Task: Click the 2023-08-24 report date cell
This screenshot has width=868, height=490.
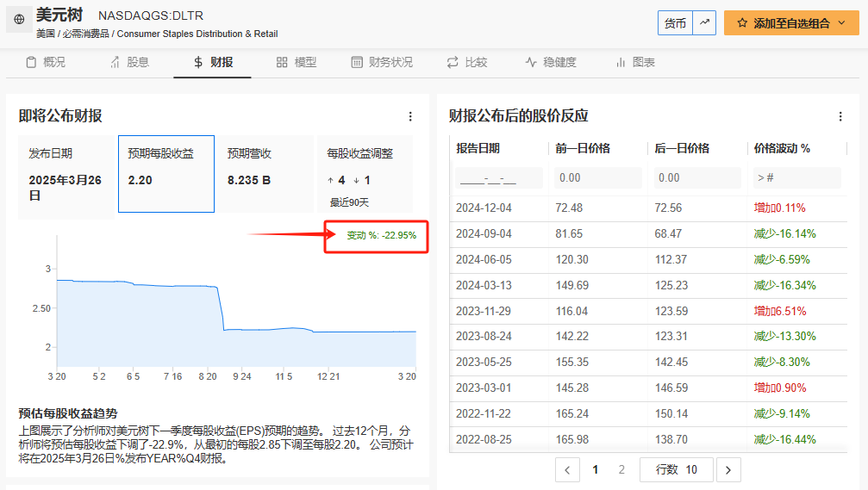Action: 484,336
